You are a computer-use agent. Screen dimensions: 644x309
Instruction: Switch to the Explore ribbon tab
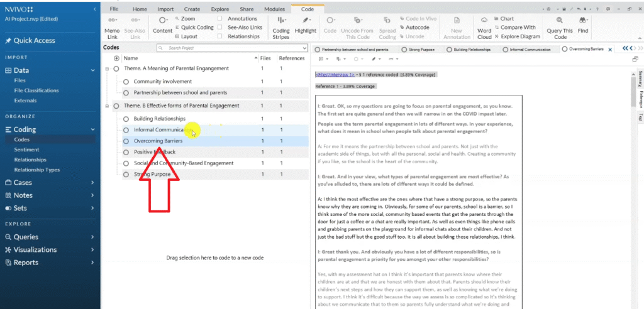pyautogui.click(x=219, y=9)
